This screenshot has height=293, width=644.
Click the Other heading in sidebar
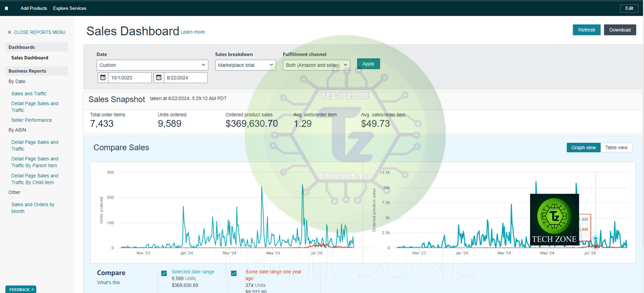(14, 192)
